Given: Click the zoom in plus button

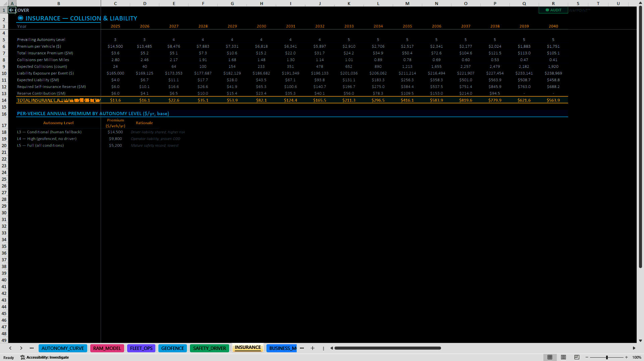Looking at the screenshot, I should click(x=627, y=357).
